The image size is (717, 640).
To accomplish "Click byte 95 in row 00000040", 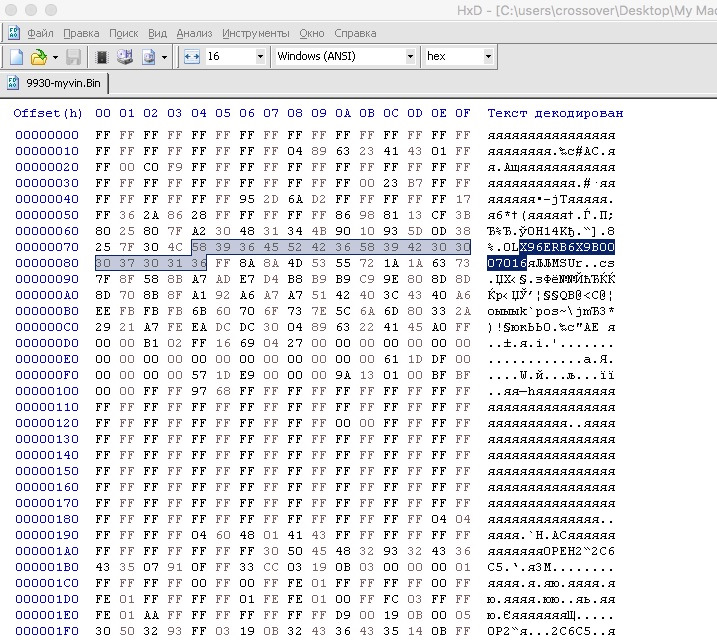I will 247,199.
